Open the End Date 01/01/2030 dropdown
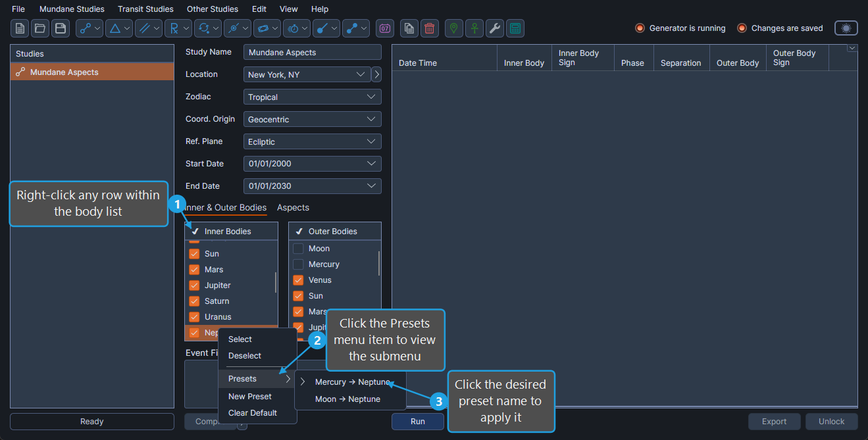This screenshot has width=868, height=440. [313, 186]
